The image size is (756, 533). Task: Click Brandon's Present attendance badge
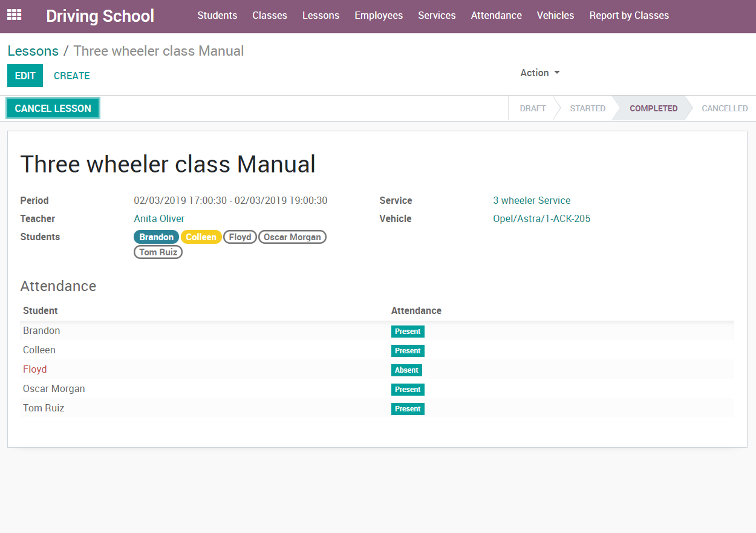pos(408,332)
